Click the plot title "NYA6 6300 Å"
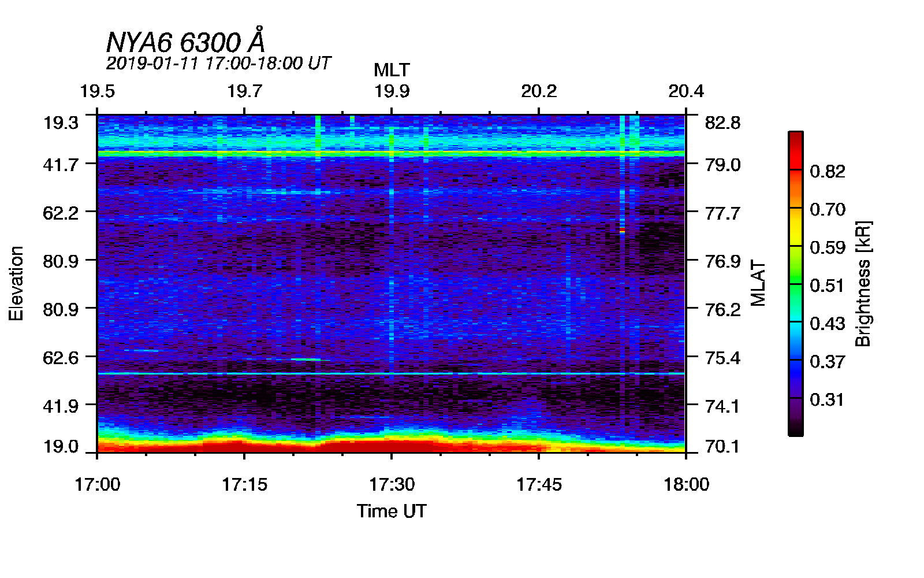The width and height of the screenshot is (924, 578). click(186, 41)
